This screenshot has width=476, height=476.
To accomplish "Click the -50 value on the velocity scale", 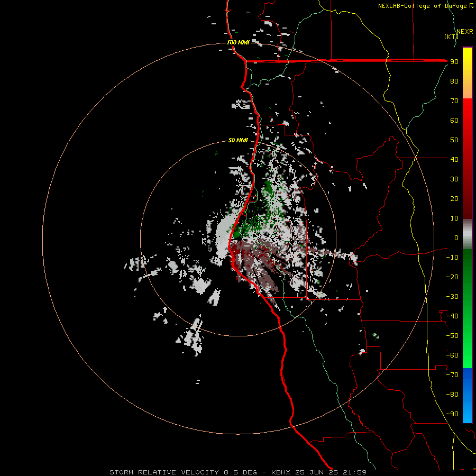I will (x=452, y=336).
